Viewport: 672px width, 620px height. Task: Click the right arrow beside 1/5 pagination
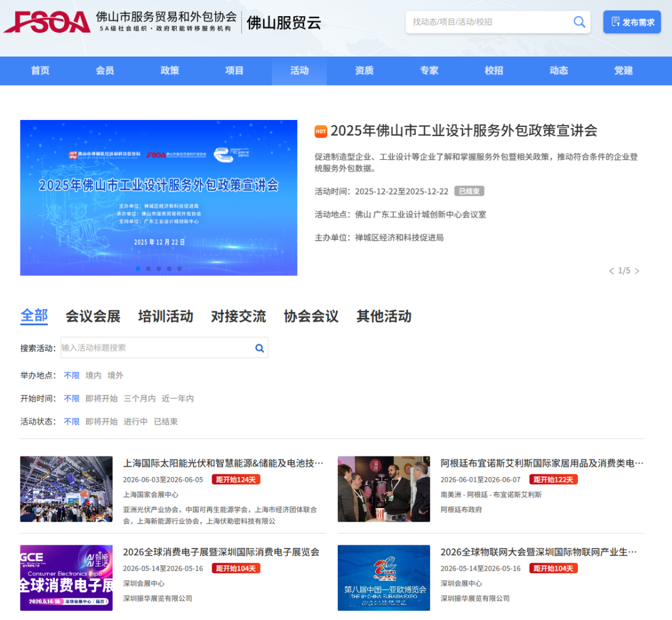638,271
